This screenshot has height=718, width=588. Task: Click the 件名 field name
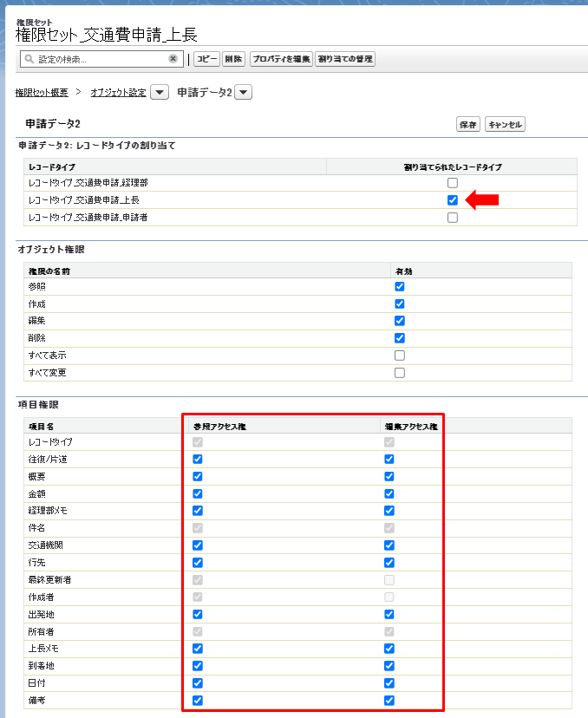[x=36, y=528]
